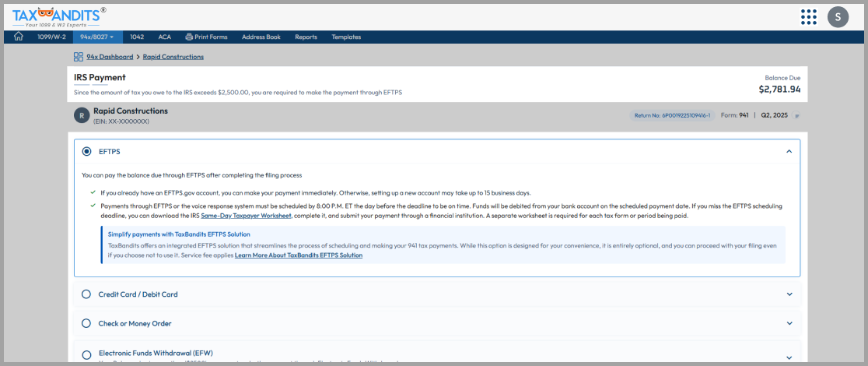Open the Address Book menu
Image resolution: width=868 pixels, height=366 pixels.
pyautogui.click(x=261, y=37)
